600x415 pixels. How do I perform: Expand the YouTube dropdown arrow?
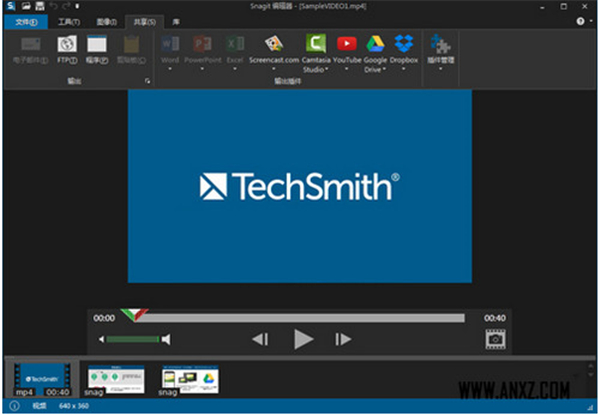click(347, 69)
